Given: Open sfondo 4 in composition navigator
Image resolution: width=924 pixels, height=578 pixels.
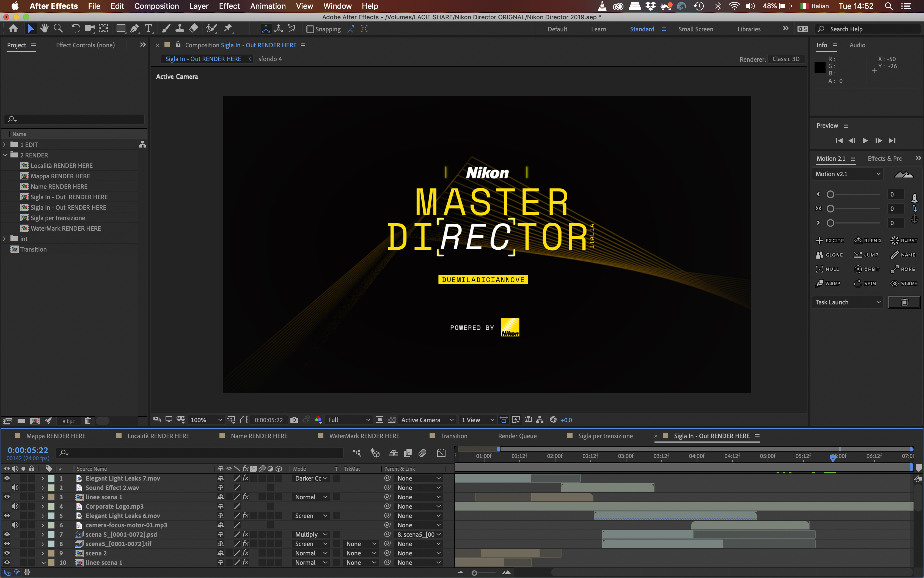Looking at the screenshot, I should point(270,59).
